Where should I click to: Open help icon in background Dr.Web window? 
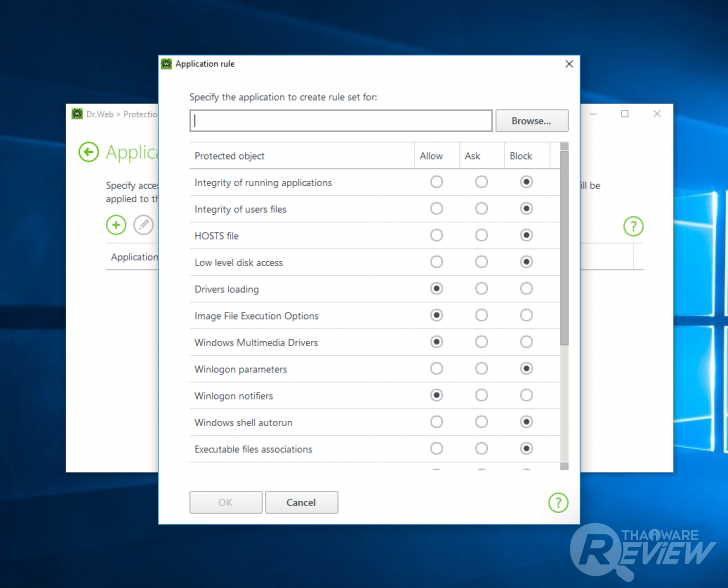[633, 226]
